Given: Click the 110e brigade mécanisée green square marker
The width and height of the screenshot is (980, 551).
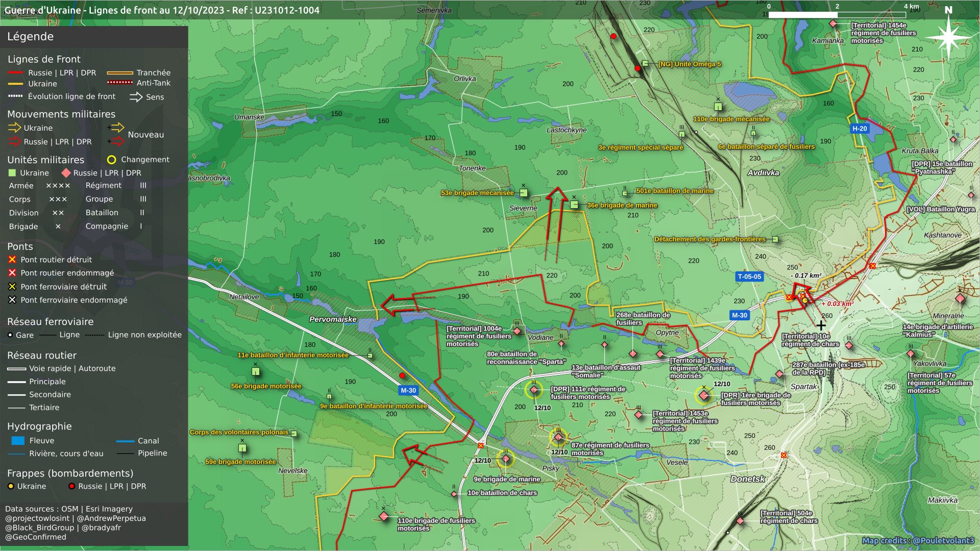Looking at the screenshot, I should [x=718, y=107].
